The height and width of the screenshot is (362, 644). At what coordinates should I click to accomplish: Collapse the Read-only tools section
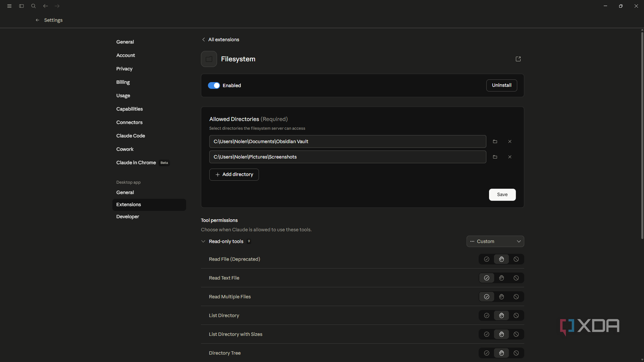tap(203, 241)
